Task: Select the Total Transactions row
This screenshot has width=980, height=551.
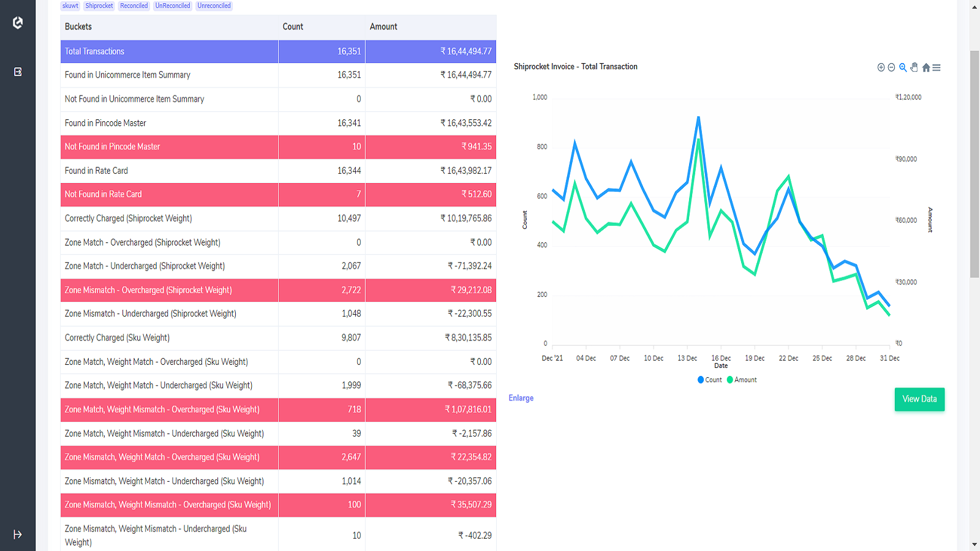Action: (278, 51)
